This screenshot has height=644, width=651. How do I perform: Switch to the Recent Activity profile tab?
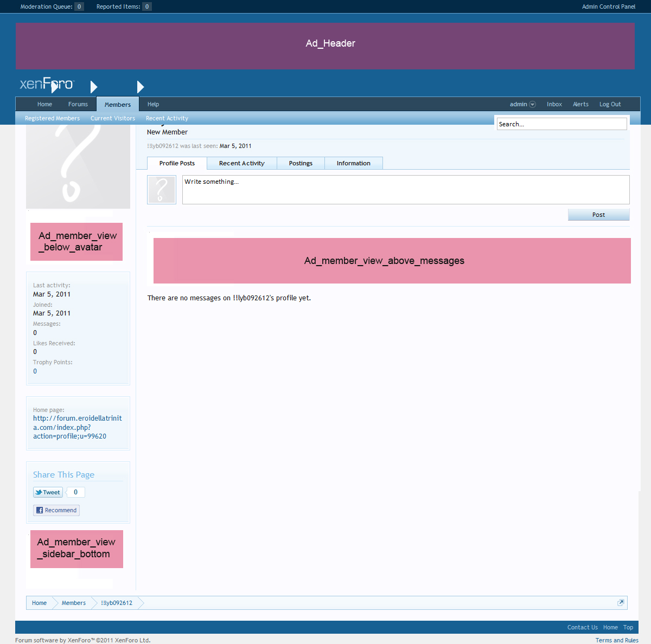click(x=241, y=163)
